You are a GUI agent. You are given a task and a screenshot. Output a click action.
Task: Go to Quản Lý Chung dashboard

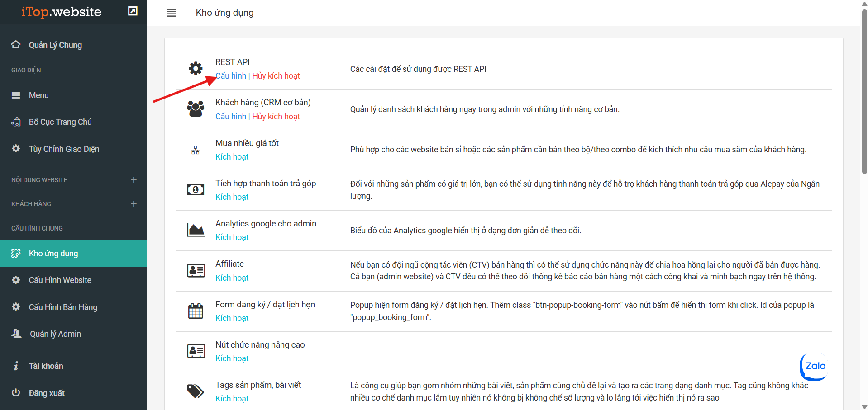click(x=55, y=45)
